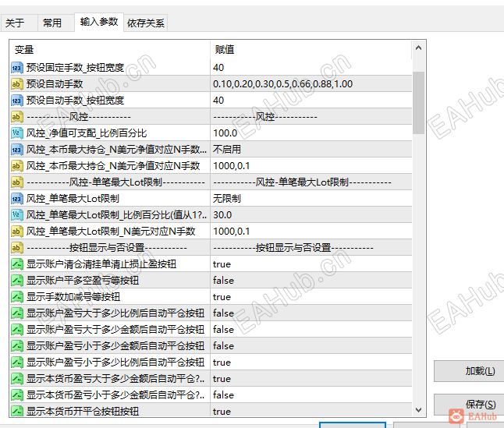The width and height of the screenshot is (504, 428).
Task: Click the bool icon beside 显示本货币盈亏大于多少金额后自动平仓
Action: [x=16, y=379]
